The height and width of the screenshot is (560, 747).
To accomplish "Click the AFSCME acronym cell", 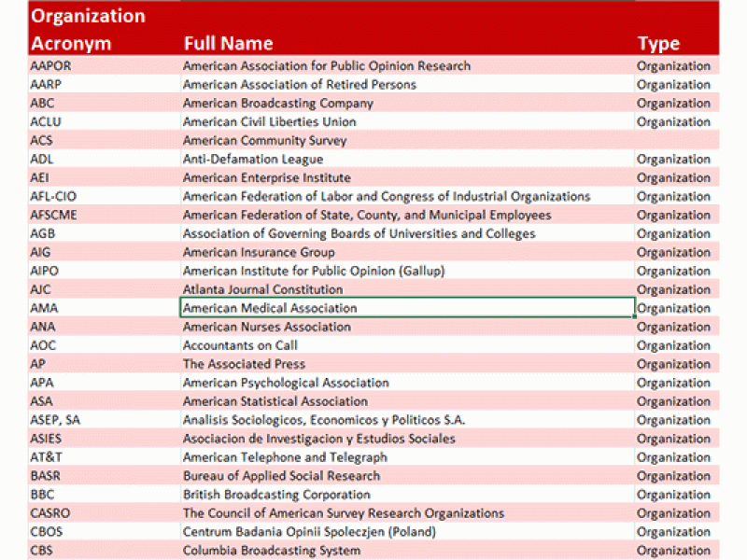I will (104, 215).
